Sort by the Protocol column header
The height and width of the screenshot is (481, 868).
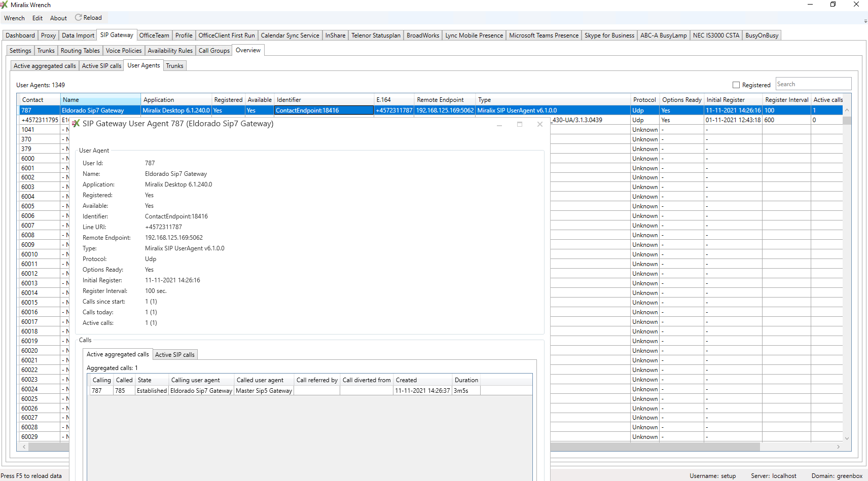[645, 100]
